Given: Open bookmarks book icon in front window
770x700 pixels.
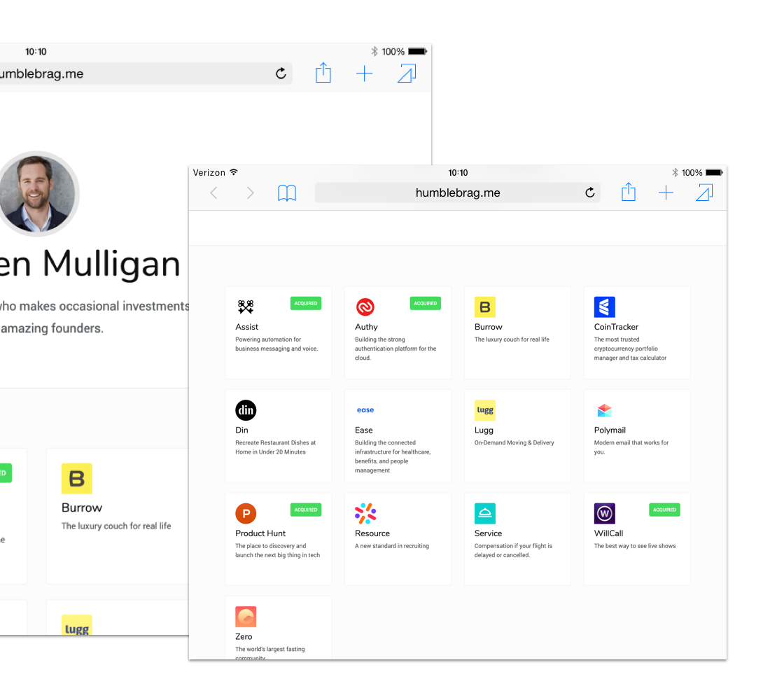Looking at the screenshot, I should pos(287,193).
